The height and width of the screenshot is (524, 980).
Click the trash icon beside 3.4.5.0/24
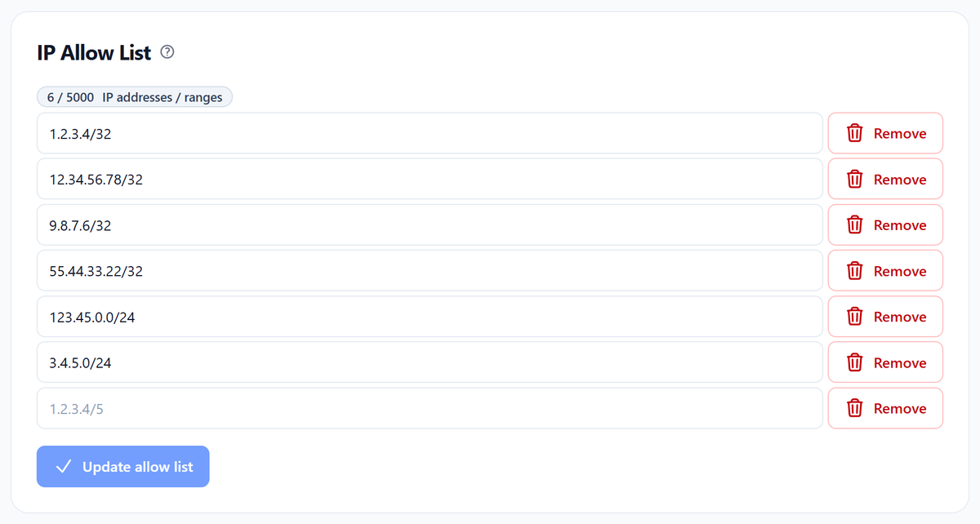(x=854, y=362)
